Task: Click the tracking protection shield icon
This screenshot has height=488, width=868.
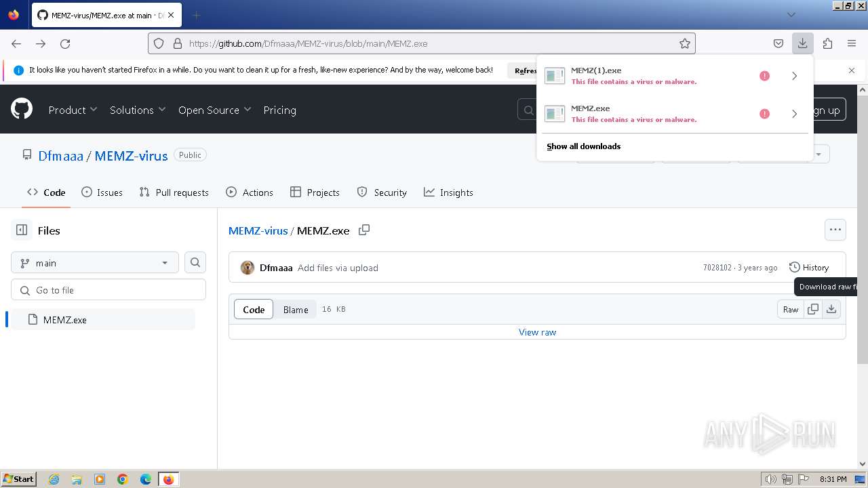Action: [159, 43]
